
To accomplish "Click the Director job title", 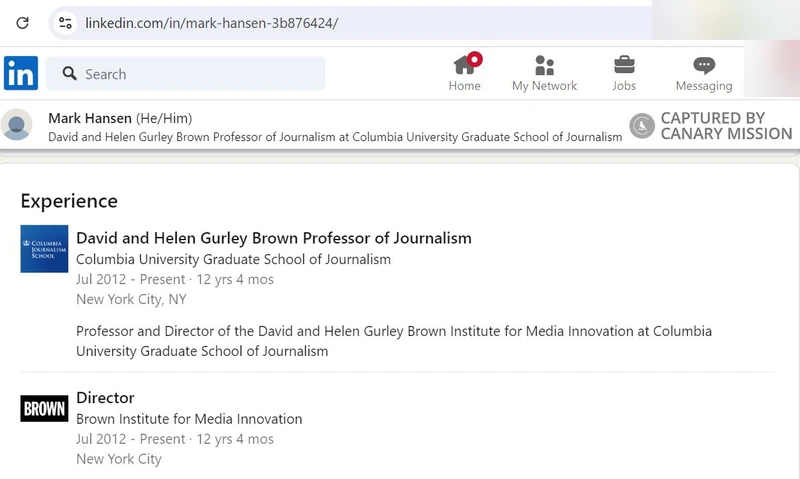I will pos(105,398).
